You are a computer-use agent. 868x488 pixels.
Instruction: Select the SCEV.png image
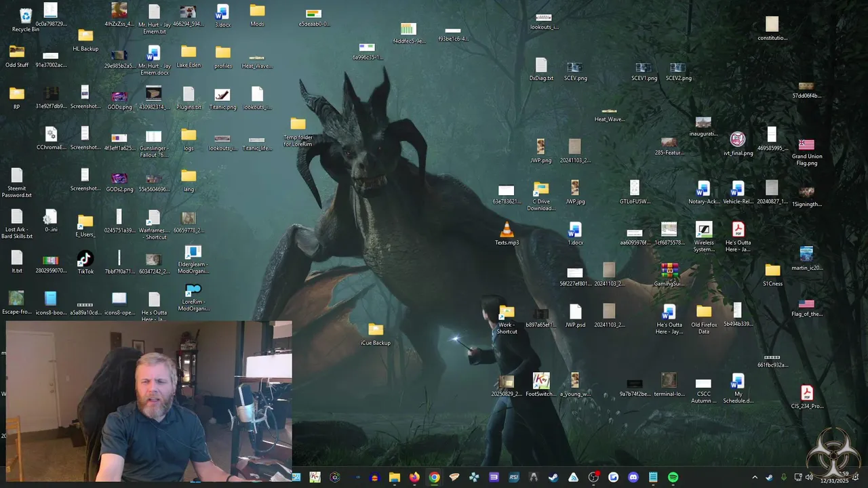[575, 71]
